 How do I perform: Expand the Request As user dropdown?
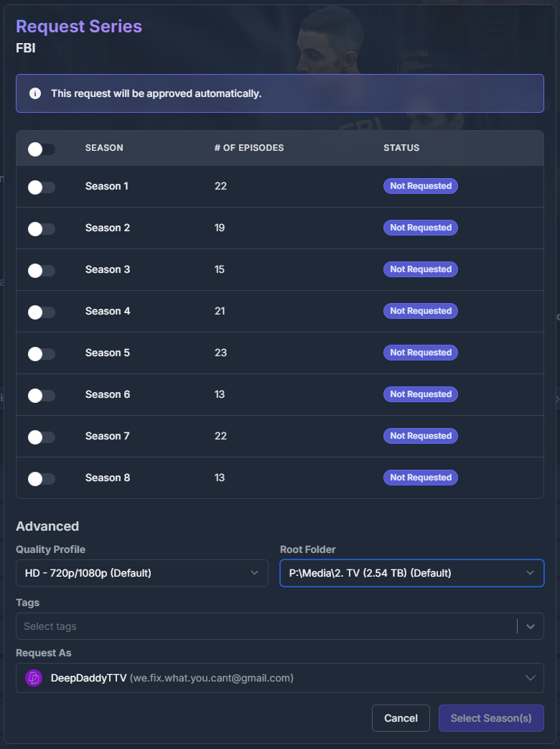[531, 678]
